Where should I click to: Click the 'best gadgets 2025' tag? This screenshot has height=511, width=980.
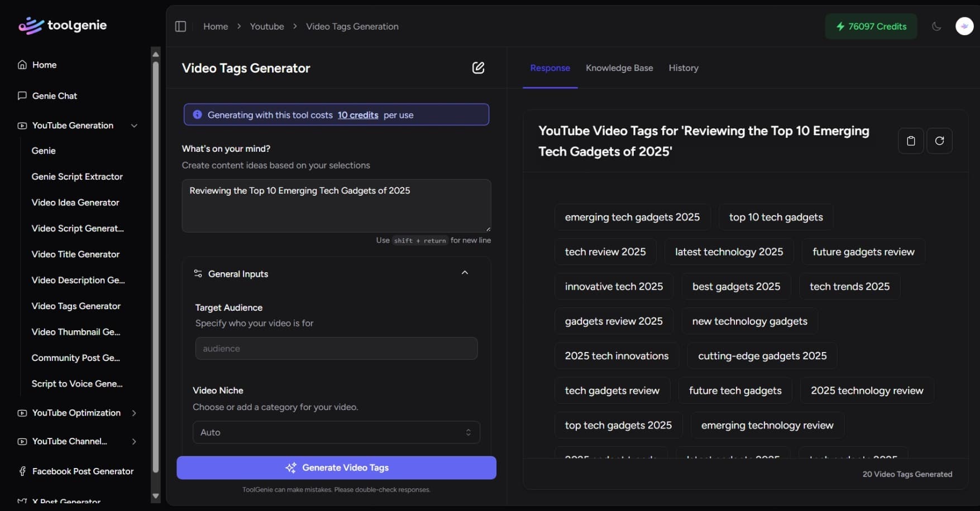tap(736, 286)
